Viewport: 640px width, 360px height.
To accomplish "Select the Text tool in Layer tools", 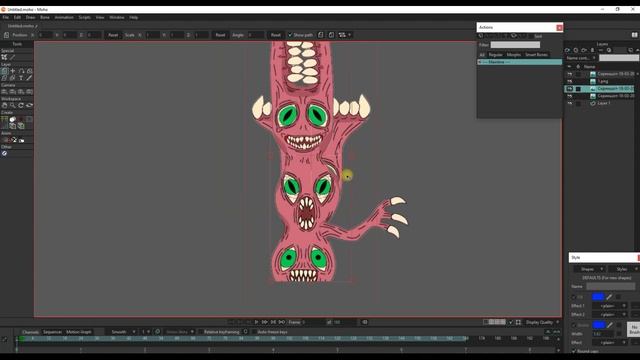I will tap(21, 78).
